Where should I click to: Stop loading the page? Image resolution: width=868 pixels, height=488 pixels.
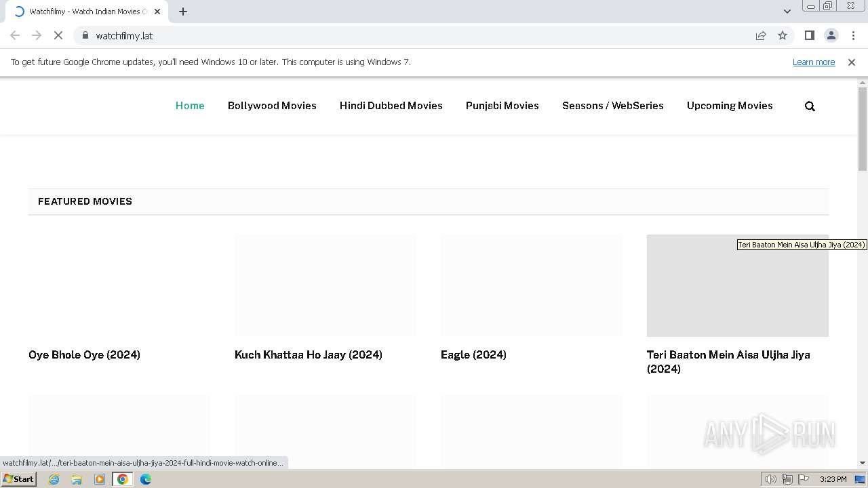click(x=58, y=35)
